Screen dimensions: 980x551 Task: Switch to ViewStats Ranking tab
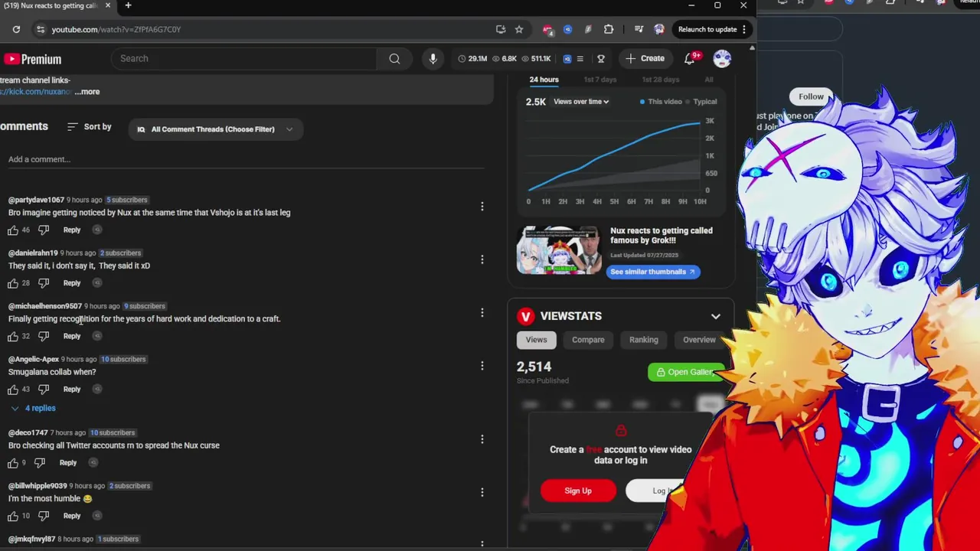[x=643, y=340]
